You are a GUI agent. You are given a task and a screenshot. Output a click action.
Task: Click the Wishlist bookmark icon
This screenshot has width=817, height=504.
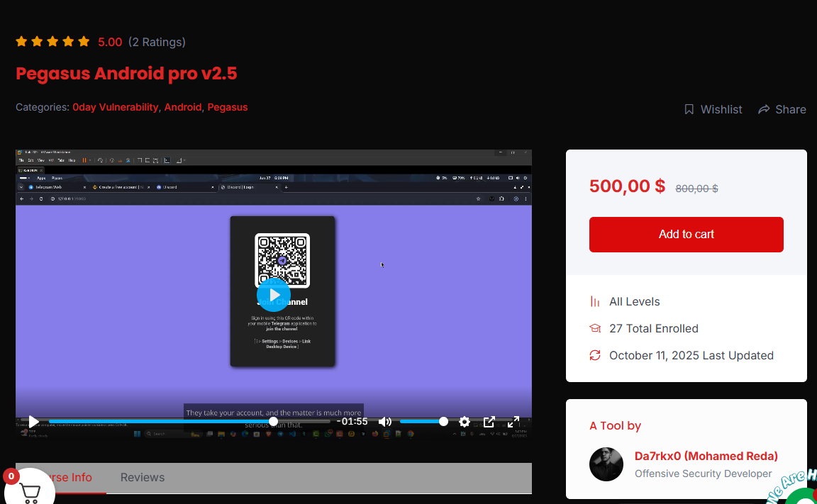[689, 109]
